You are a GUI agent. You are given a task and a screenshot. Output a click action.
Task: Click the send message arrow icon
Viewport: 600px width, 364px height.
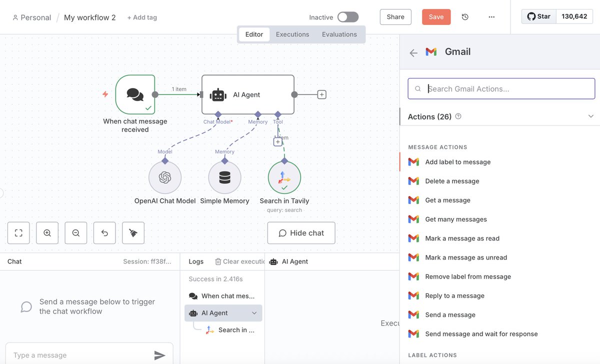pos(159,355)
